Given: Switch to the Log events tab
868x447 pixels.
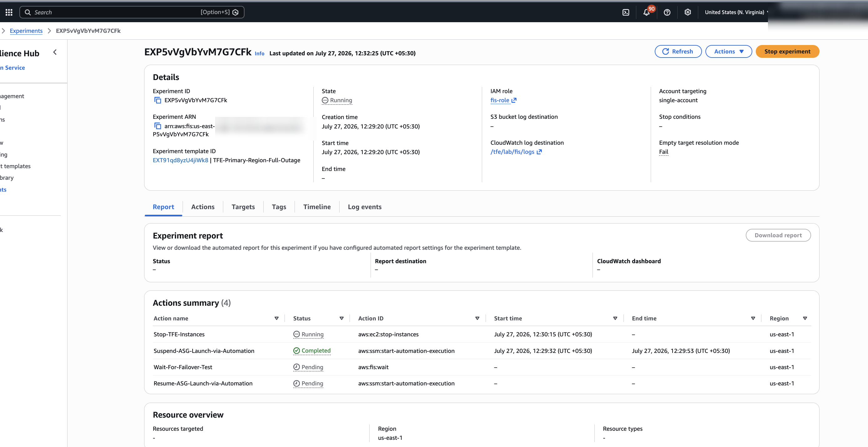Looking at the screenshot, I should coord(365,207).
